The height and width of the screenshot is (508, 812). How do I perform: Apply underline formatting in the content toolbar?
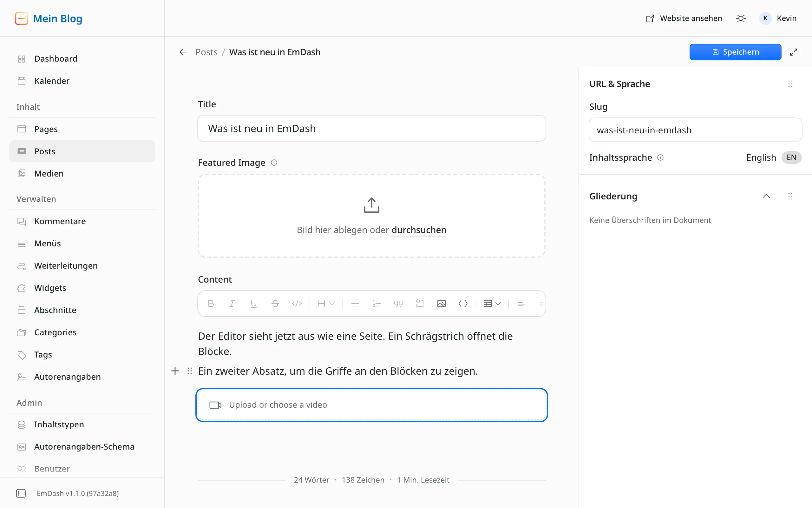pos(254,304)
